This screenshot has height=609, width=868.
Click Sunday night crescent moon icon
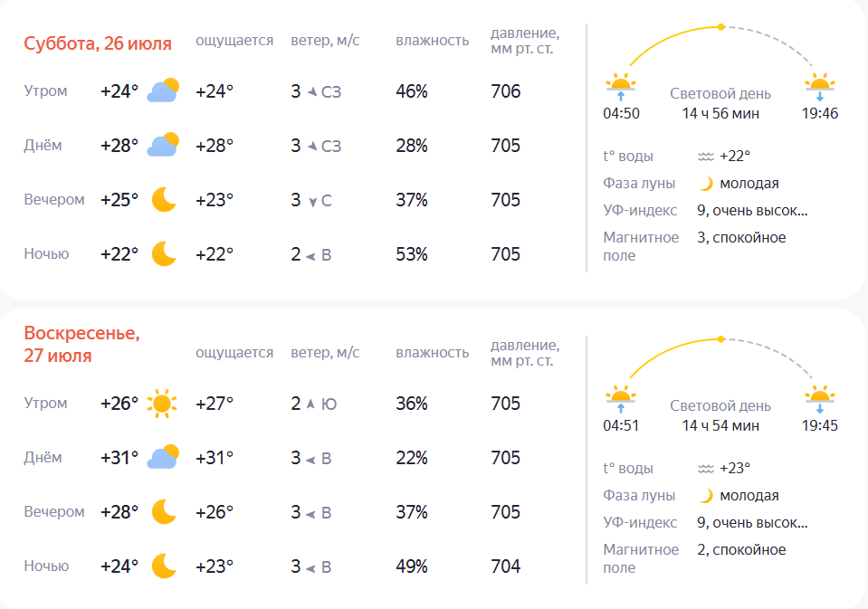point(164,566)
